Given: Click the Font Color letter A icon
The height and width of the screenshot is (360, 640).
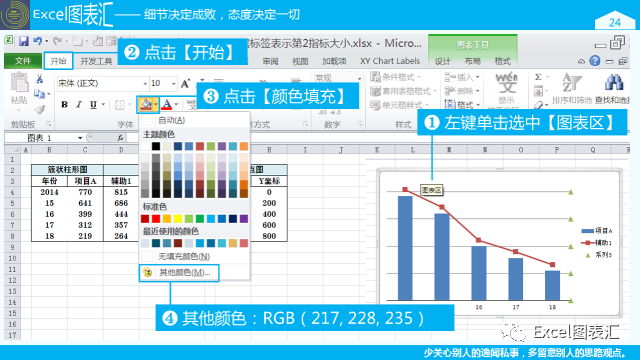Looking at the screenshot, I should tap(167, 104).
